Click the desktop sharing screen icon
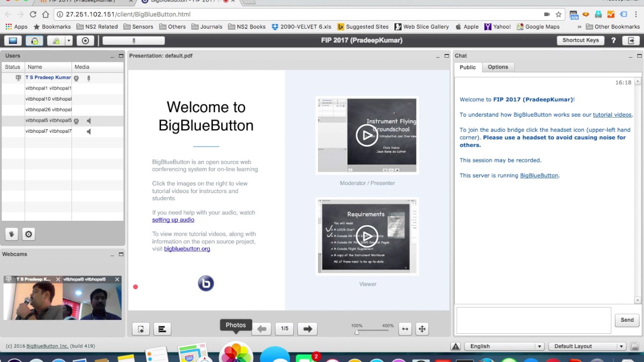644x362 pixels. [13, 41]
